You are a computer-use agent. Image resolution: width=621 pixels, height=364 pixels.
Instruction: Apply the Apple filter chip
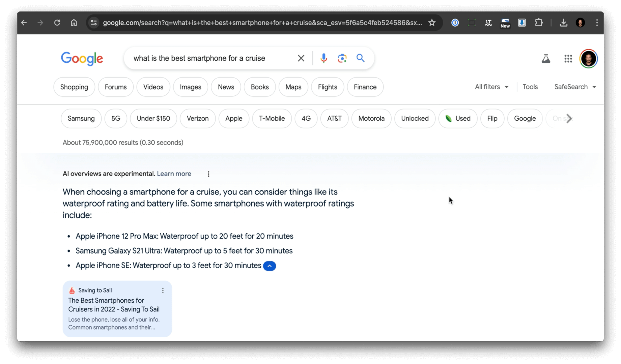(x=234, y=119)
